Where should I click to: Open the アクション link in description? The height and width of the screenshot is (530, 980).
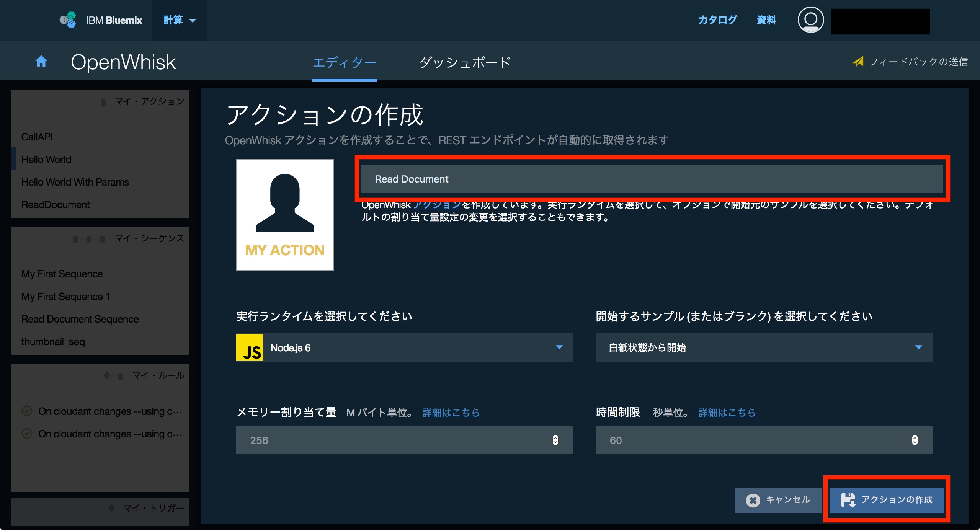(x=437, y=205)
